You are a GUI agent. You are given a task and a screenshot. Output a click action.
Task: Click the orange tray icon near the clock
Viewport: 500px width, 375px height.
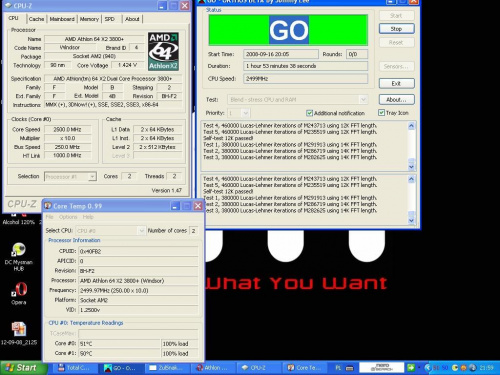pyautogui.click(x=463, y=368)
